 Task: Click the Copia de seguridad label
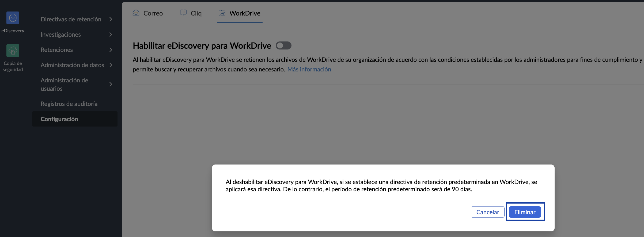pyautogui.click(x=13, y=66)
